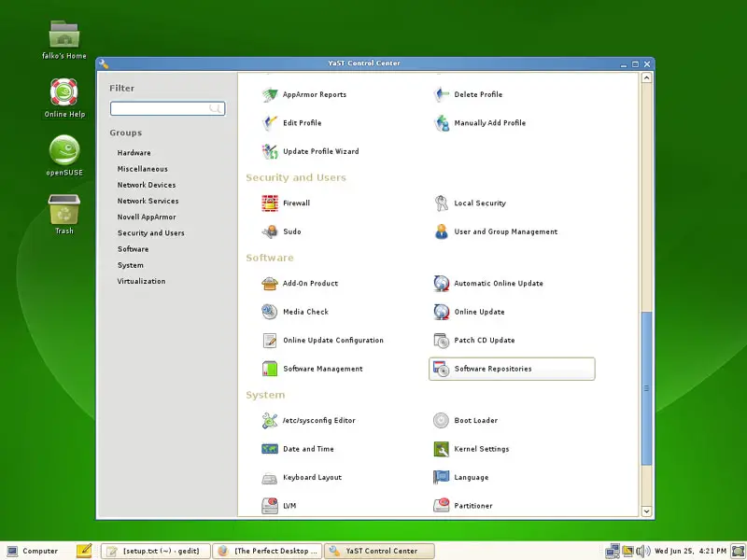Open the Trash desktop icon
The image size is (747, 560).
pos(64,215)
